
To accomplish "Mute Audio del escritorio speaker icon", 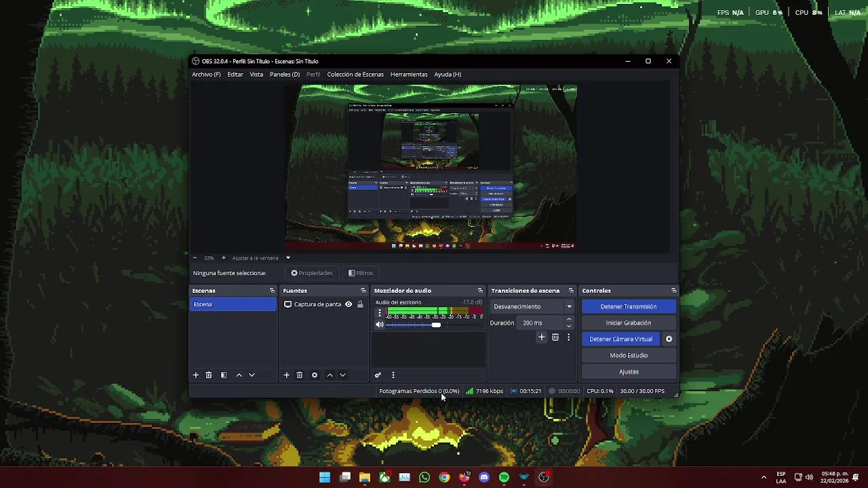I will pyautogui.click(x=380, y=325).
